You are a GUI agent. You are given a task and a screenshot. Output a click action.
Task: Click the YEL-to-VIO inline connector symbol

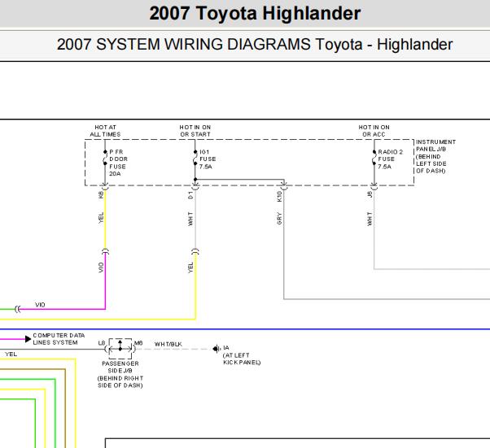105,251
